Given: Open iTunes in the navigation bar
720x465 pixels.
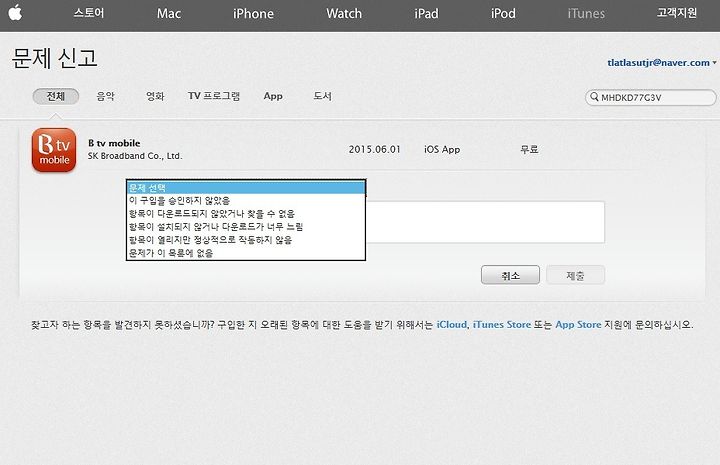Looking at the screenshot, I should click(586, 13).
